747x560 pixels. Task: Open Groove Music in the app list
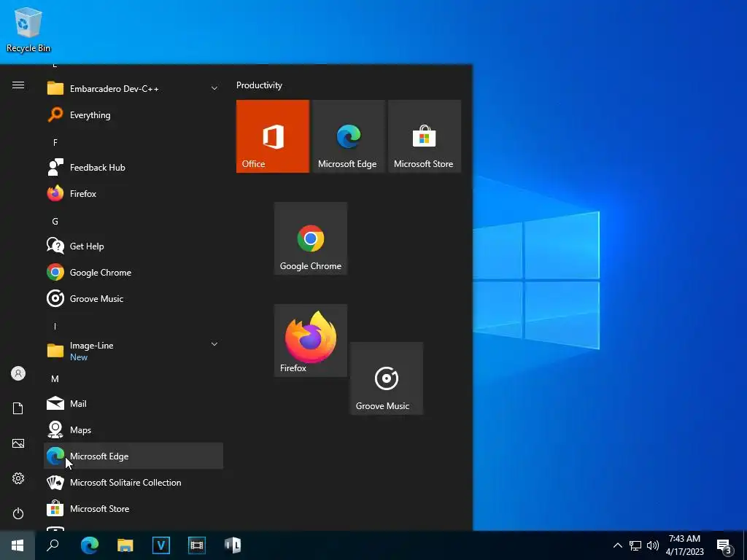133,298
